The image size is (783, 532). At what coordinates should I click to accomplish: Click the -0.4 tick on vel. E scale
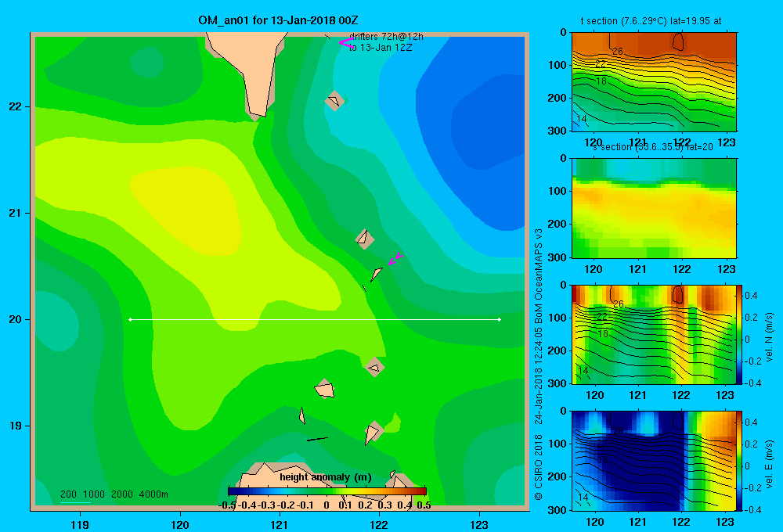click(x=752, y=509)
